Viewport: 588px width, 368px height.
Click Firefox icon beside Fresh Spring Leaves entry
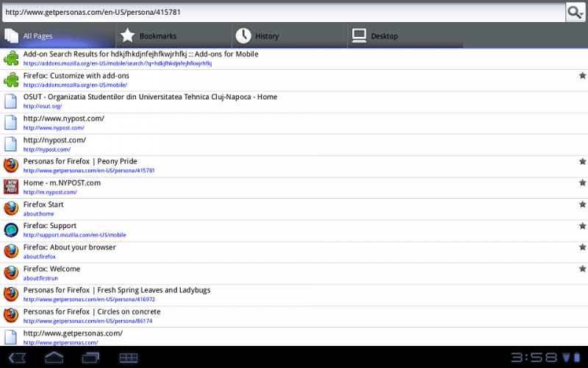(11, 294)
